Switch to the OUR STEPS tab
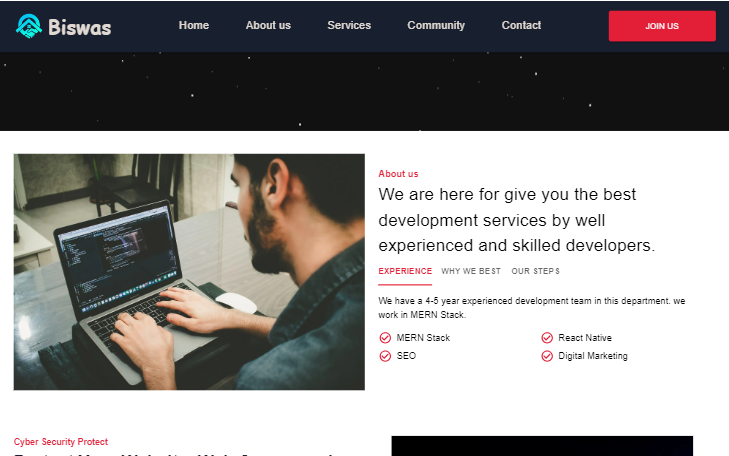Screen dimensions: 729x456 click(536, 271)
